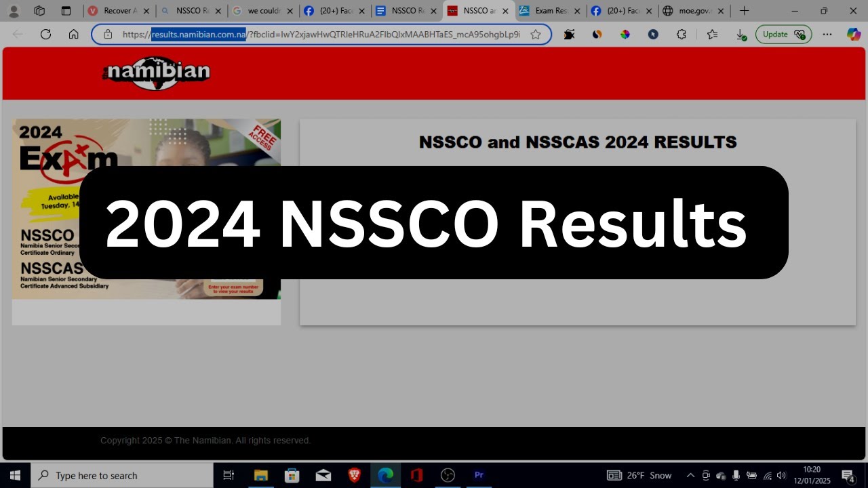The height and width of the screenshot is (488, 868).
Task: Close the Exam Res... tab
Action: pyautogui.click(x=576, y=11)
